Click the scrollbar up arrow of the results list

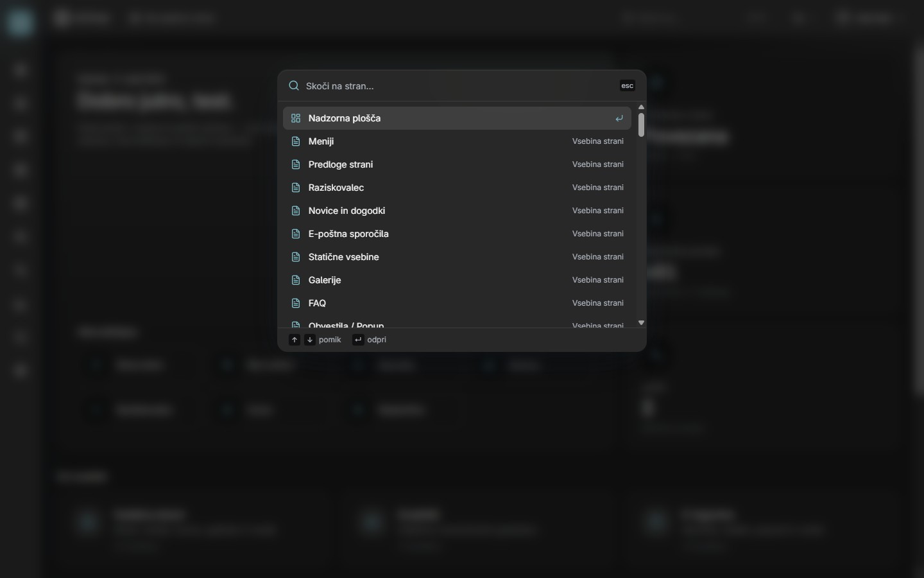641,107
